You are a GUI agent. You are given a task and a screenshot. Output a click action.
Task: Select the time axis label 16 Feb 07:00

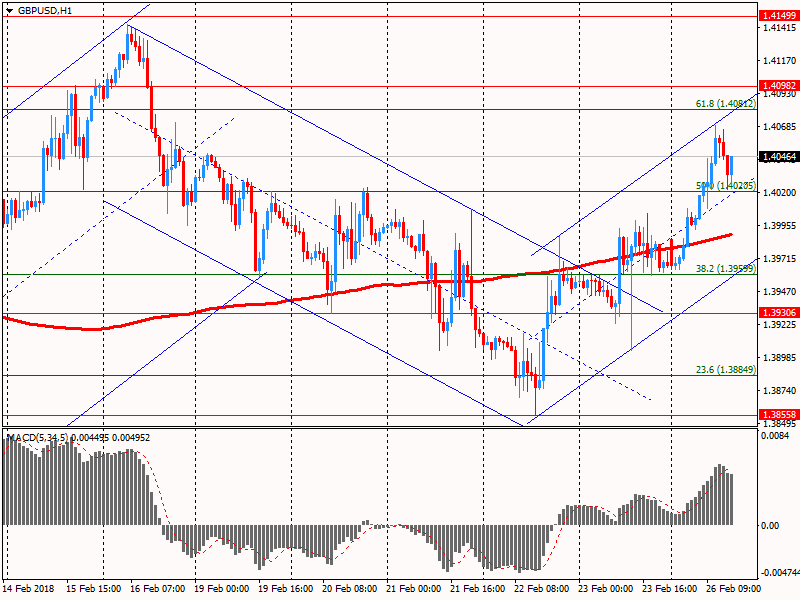click(157, 588)
